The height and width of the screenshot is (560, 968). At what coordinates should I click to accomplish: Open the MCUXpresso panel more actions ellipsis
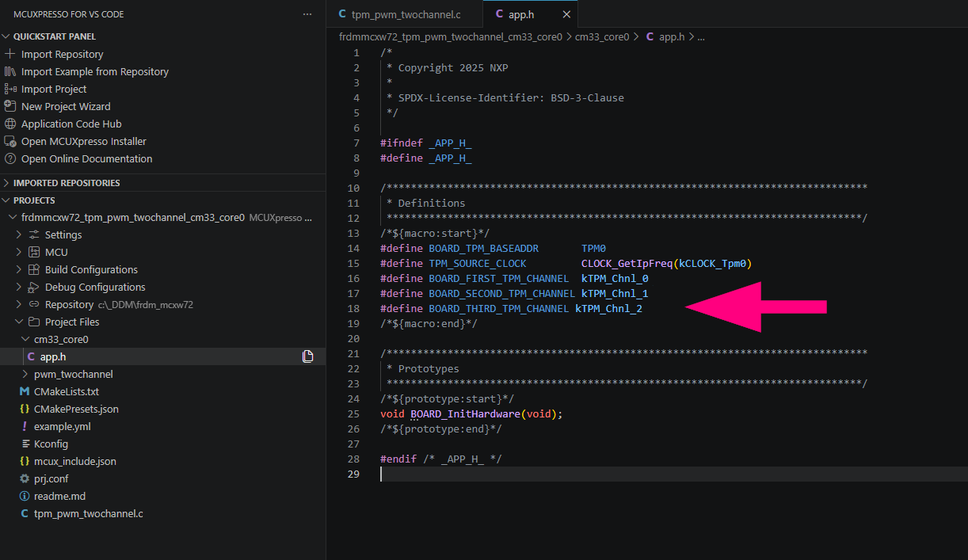[x=307, y=14]
